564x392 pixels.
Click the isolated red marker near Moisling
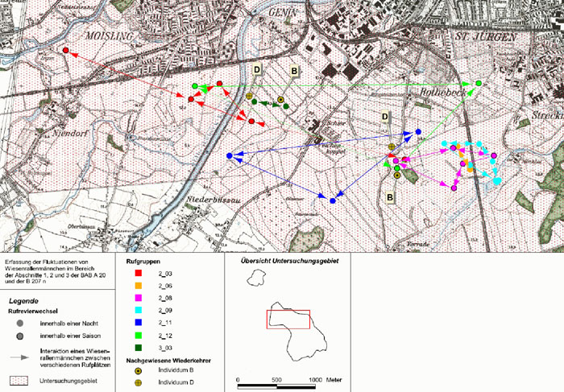coord(66,51)
